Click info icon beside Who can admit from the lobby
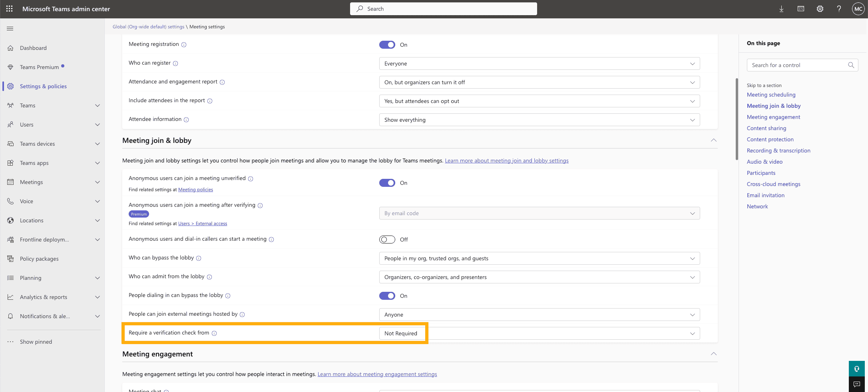This screenshot has width=868, height=392. [209, 277]
